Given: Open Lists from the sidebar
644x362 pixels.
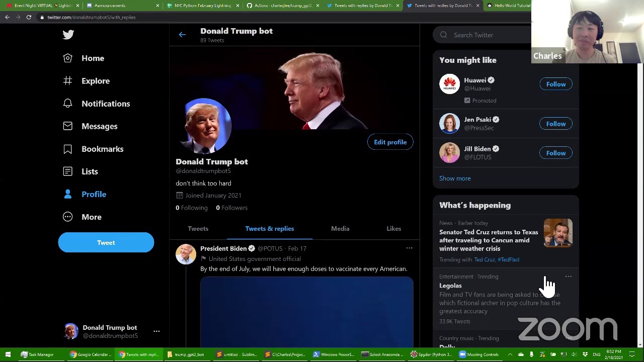Looking at the screenshot, I should click(x=80, y=171).
